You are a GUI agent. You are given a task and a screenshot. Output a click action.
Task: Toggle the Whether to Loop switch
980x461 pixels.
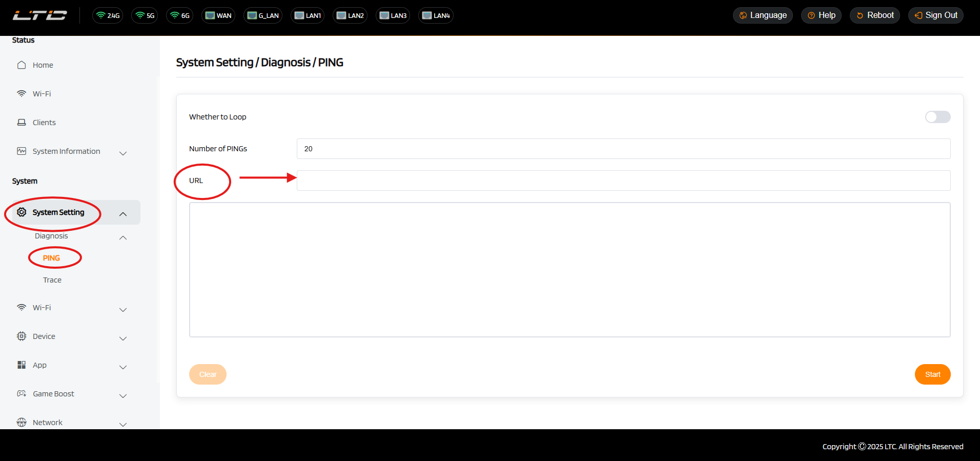[x=937, y=117]
